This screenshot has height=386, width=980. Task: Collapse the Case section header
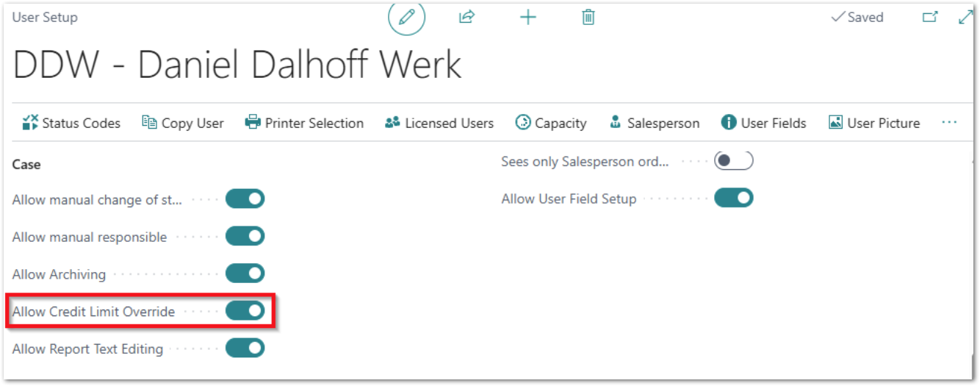point(26,165)
